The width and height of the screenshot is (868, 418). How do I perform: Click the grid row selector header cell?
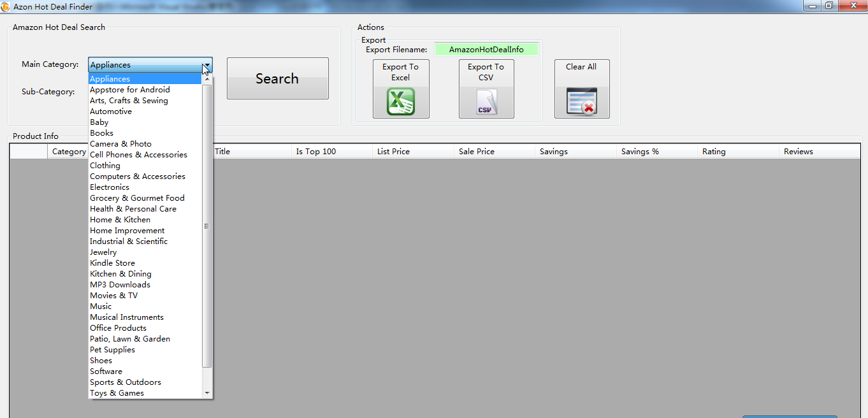29,152
